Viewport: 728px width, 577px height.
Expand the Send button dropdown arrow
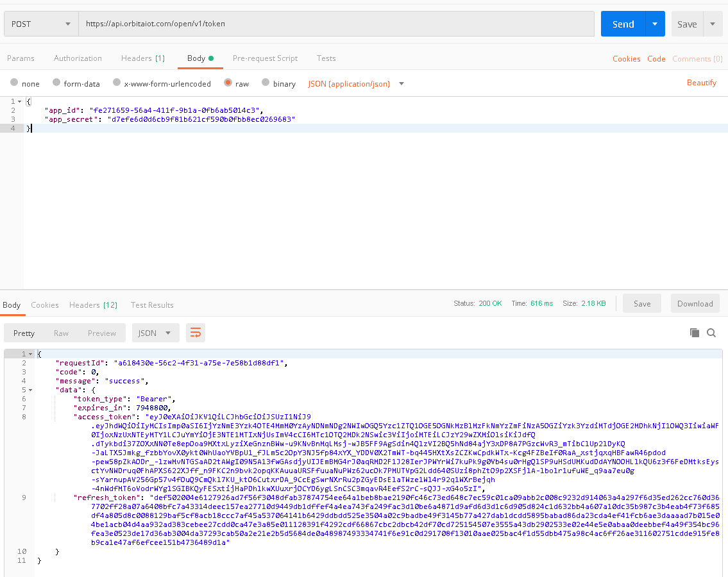654,24
